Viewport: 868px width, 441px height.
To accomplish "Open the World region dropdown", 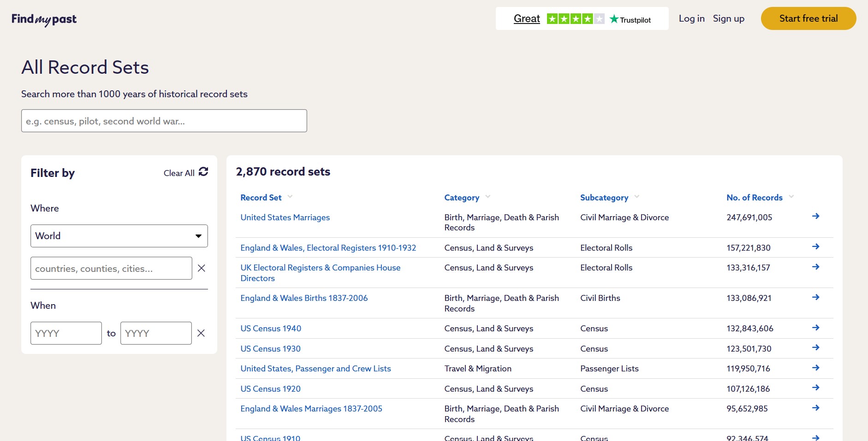I will pyautogui.click(x=119, y=236).
